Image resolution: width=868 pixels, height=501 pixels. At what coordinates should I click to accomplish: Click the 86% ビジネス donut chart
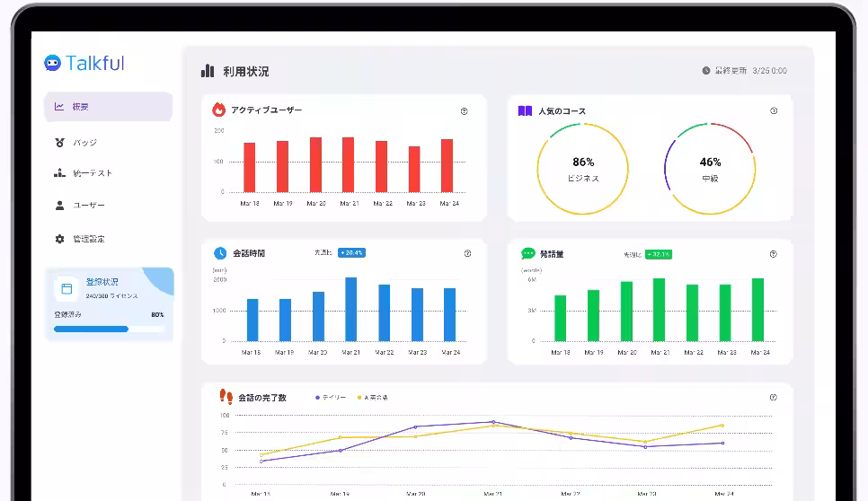(x=583, y=169)
